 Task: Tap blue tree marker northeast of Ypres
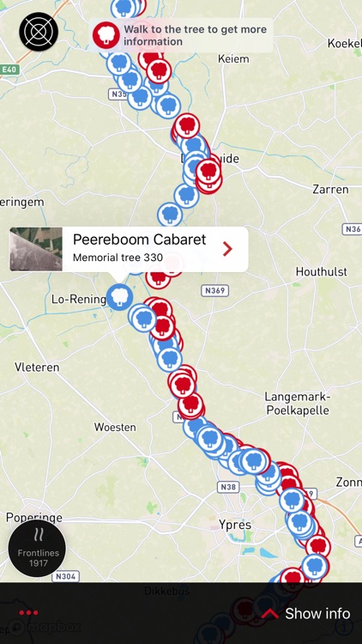tap(292, 501)
